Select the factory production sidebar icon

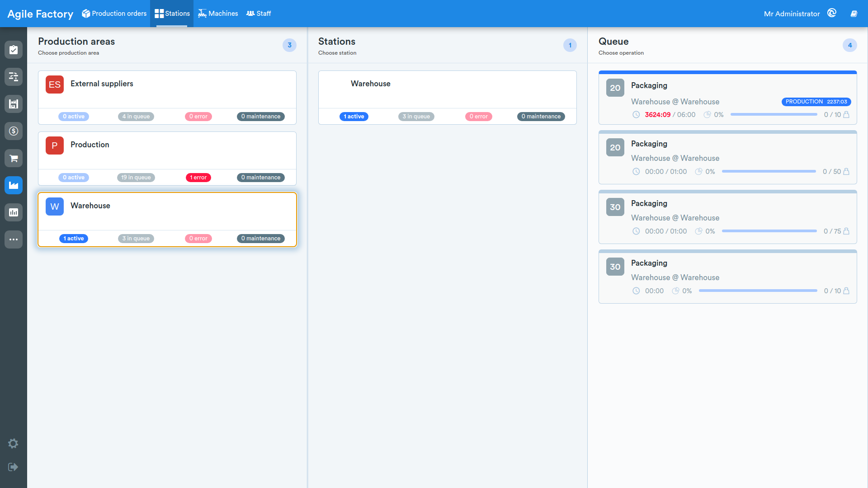coord(14,185)
